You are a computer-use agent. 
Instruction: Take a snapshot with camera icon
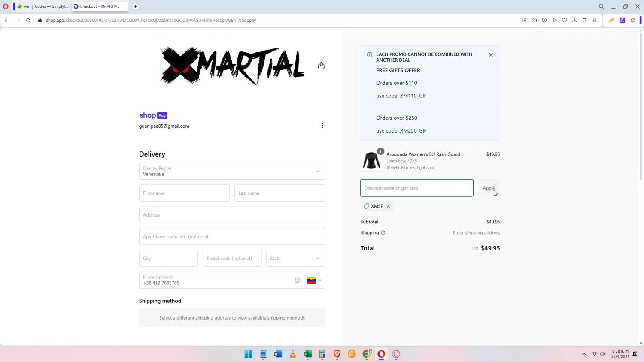pos(534,20)
